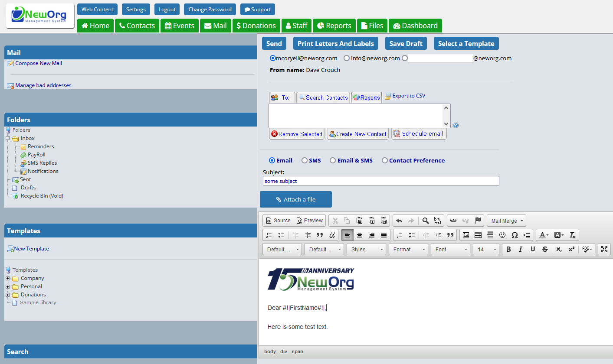Save the message as draft

click(x=406, y=43)
